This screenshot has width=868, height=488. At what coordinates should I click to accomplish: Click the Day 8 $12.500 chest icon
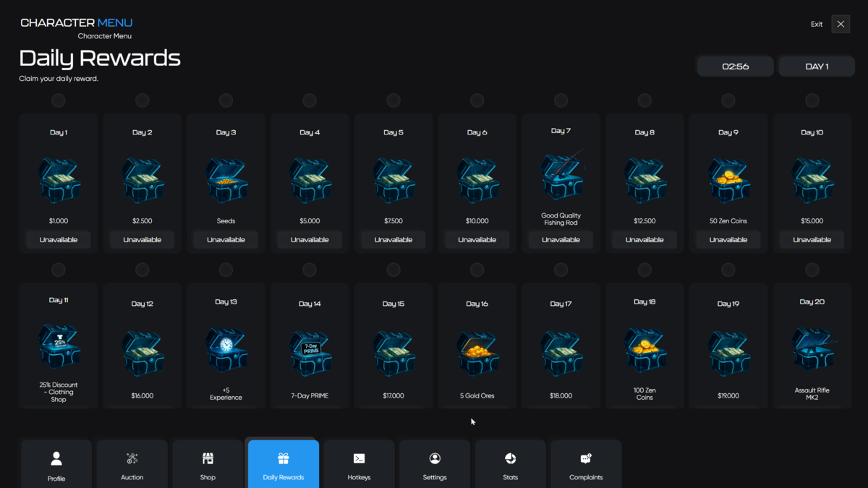644,181
